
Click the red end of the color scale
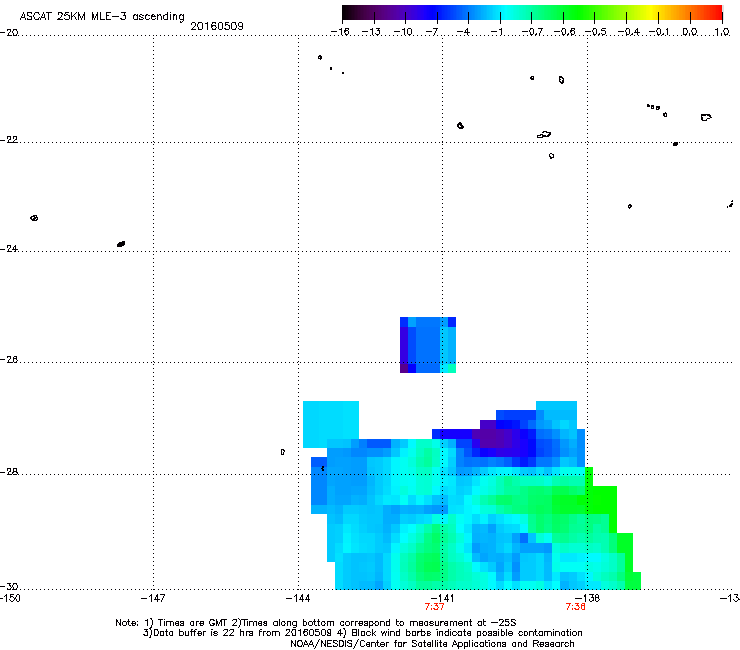point(717,12)
